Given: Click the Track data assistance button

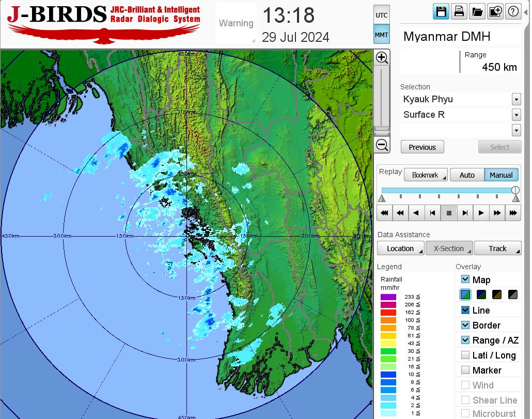Looking at the screenshot, I should tap(497, 249).
